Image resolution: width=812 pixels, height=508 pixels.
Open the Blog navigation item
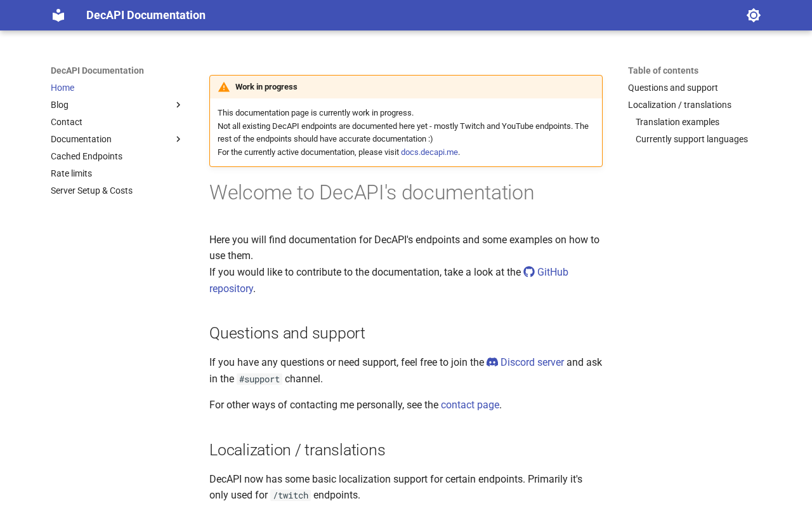(60, 105)
